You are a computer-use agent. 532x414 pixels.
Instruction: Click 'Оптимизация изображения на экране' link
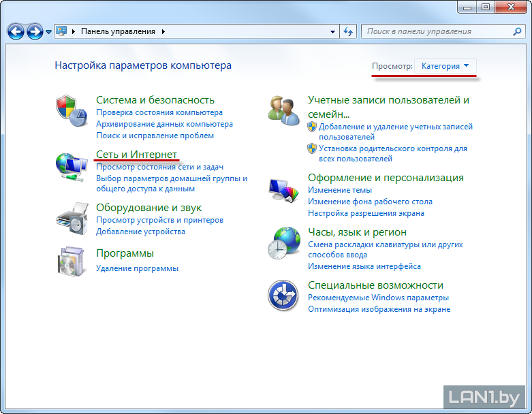pos(379,309)
